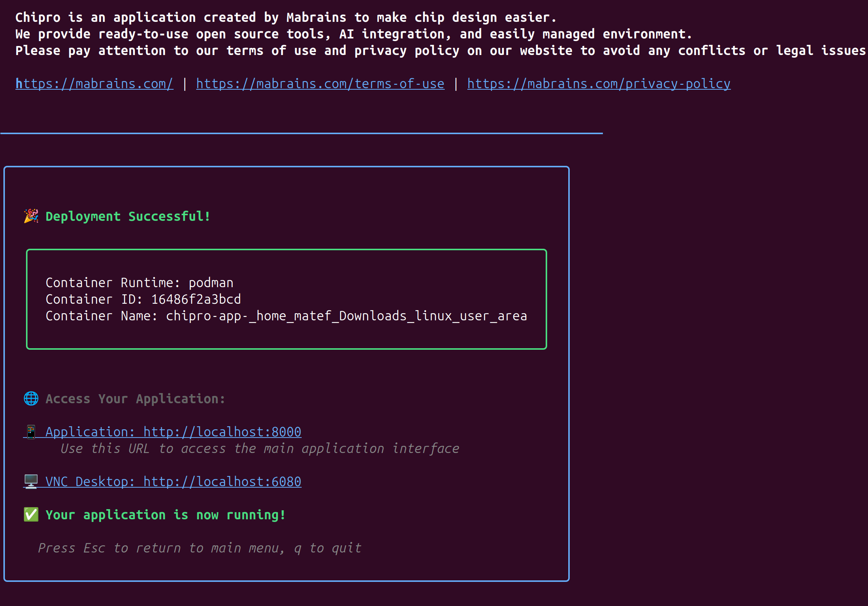
Task: Click the horizontal blue divider line
Action: click(x=301, y=133)
